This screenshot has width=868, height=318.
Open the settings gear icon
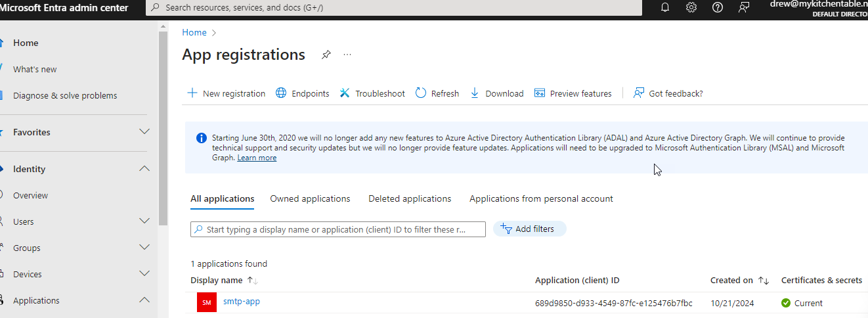pyautogui.click(x=691, y=8)
